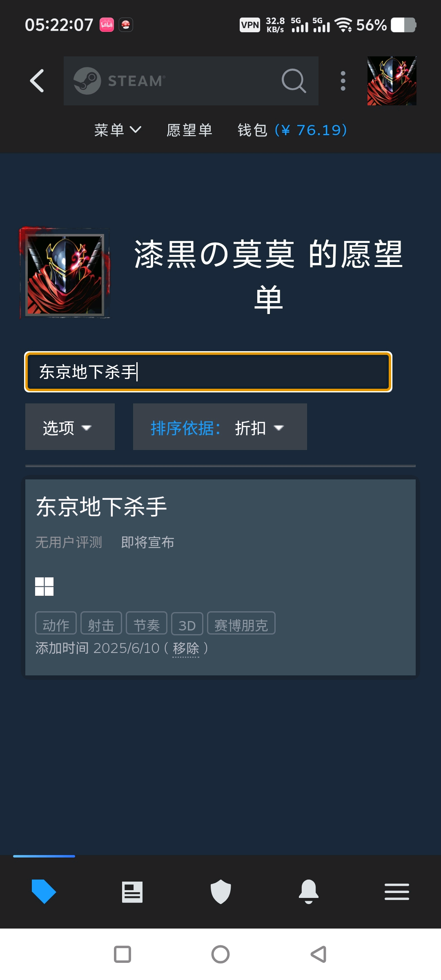Remove the game via 移除 link
Image resolution: width=441 pixels, height=980 pixels.
tap(186, 648)
